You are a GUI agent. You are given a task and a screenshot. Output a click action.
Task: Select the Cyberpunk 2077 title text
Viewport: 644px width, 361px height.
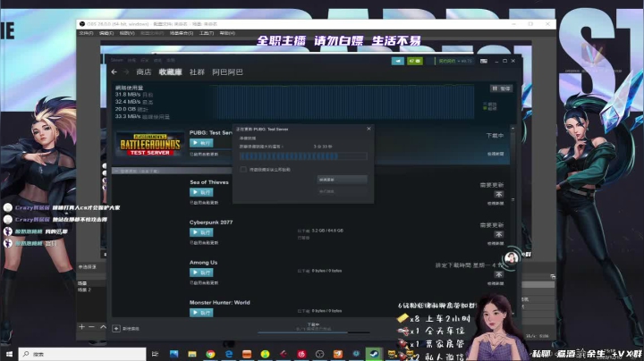tap(211, 222)
